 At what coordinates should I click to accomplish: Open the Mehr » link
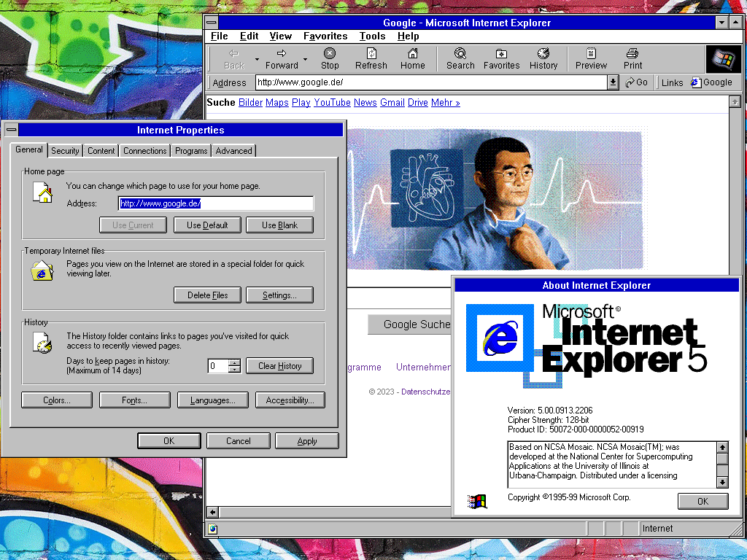(446, 102)
